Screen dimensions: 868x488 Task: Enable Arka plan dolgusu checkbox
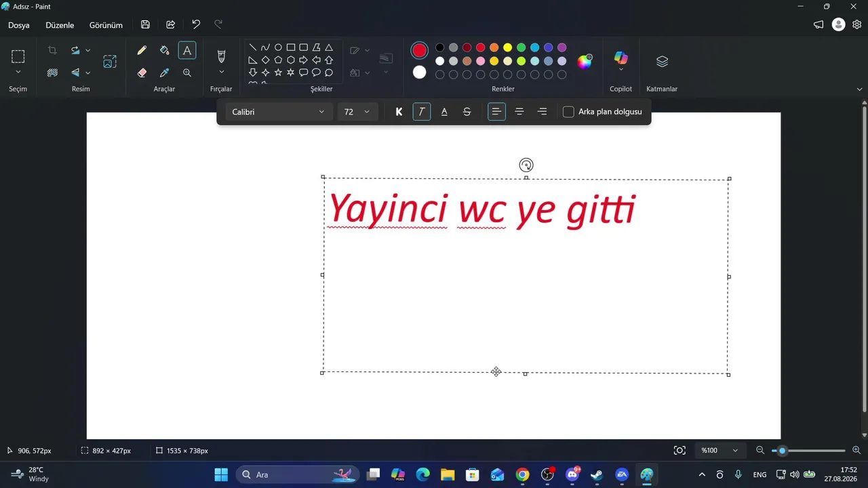point(568,112)
